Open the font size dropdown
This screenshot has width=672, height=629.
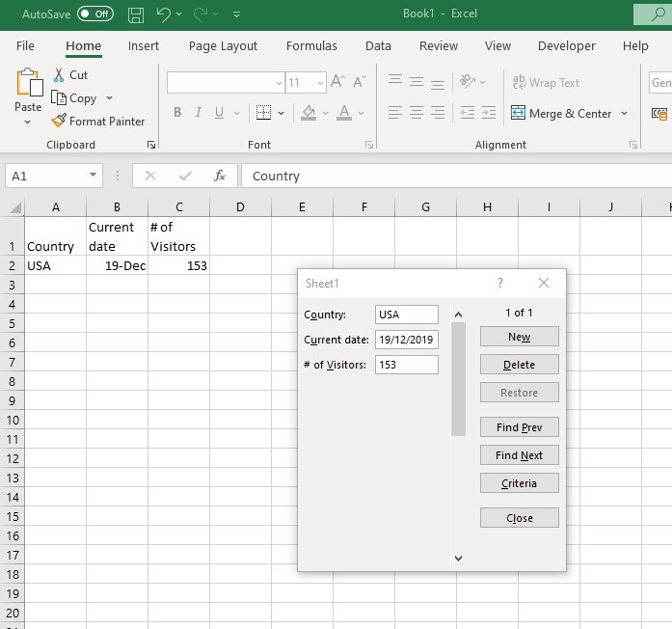[x=320, y=82]
